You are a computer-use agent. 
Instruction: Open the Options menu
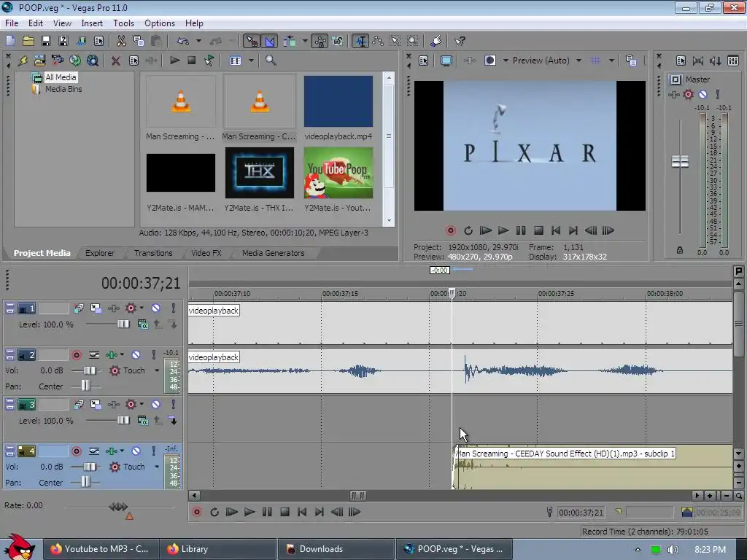point(160,23)
